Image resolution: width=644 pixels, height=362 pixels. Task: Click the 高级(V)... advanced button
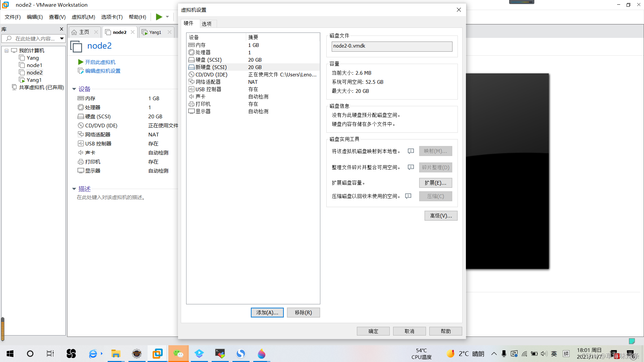click(441, 216)
